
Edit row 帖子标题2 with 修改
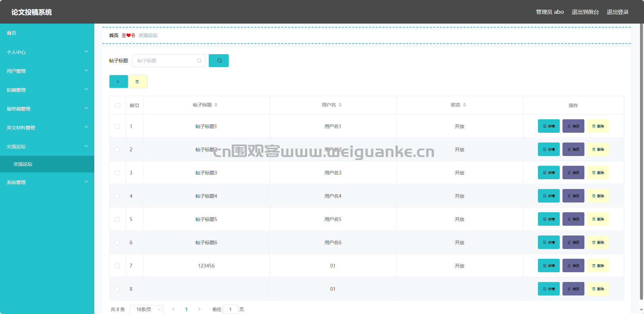(x=573, y=149)
